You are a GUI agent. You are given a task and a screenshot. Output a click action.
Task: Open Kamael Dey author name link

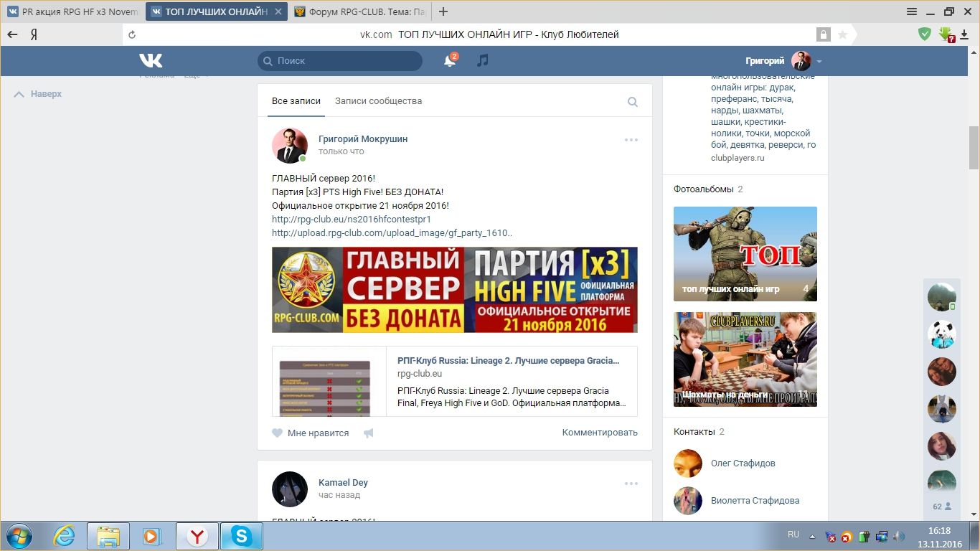click(x=343, y=483)
